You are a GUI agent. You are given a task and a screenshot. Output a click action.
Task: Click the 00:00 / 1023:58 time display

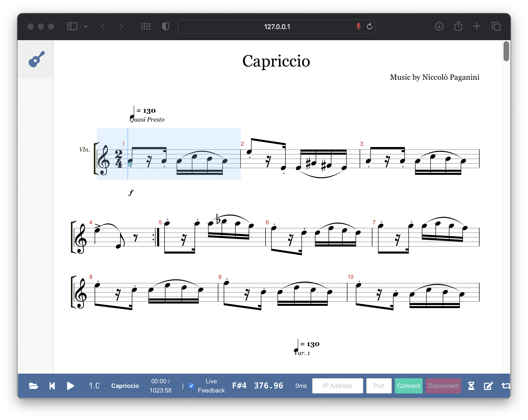(160, 386)
